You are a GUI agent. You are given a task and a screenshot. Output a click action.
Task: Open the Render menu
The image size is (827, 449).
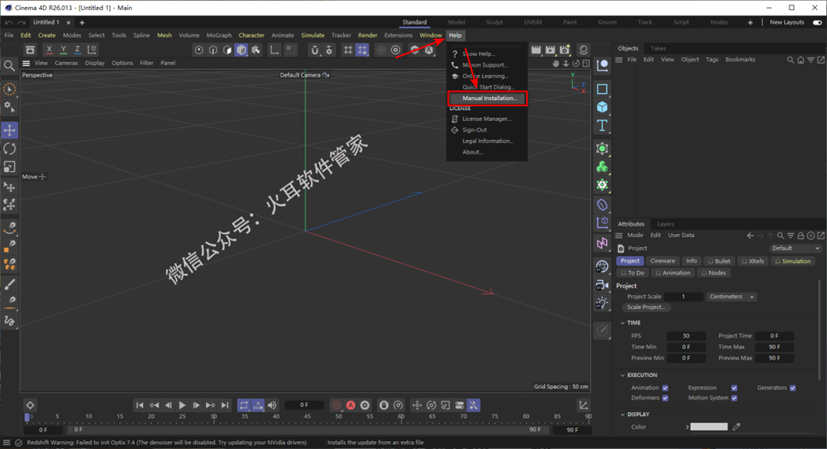(x=368, y=35)
